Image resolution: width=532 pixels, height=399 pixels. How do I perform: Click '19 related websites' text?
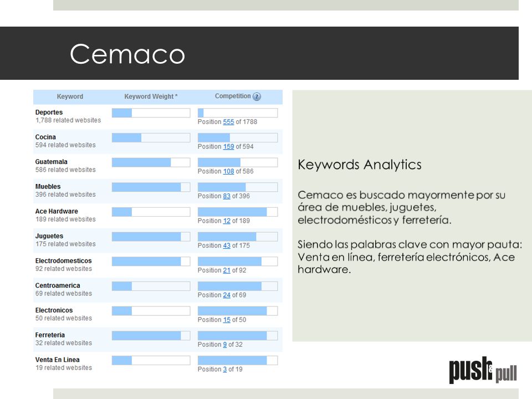click(64, 368)
